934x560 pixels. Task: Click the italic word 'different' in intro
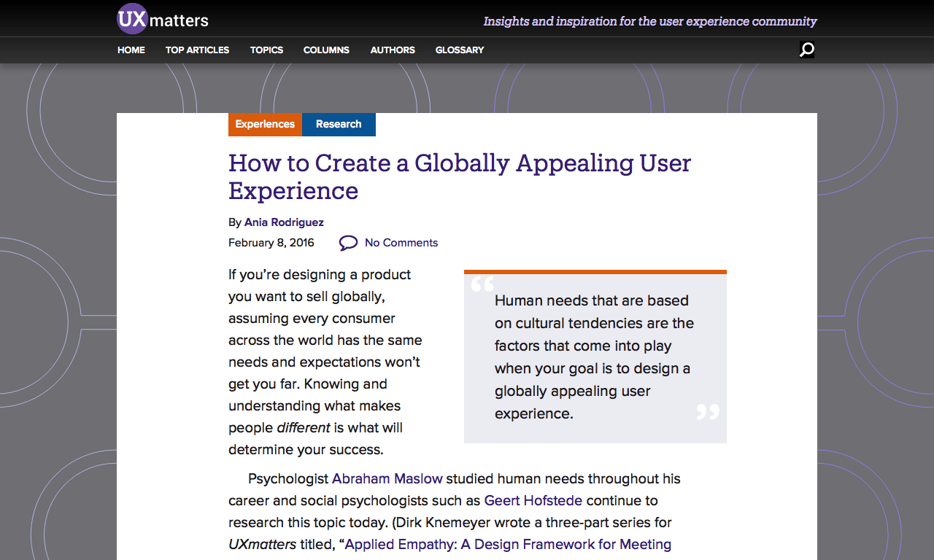304,428
